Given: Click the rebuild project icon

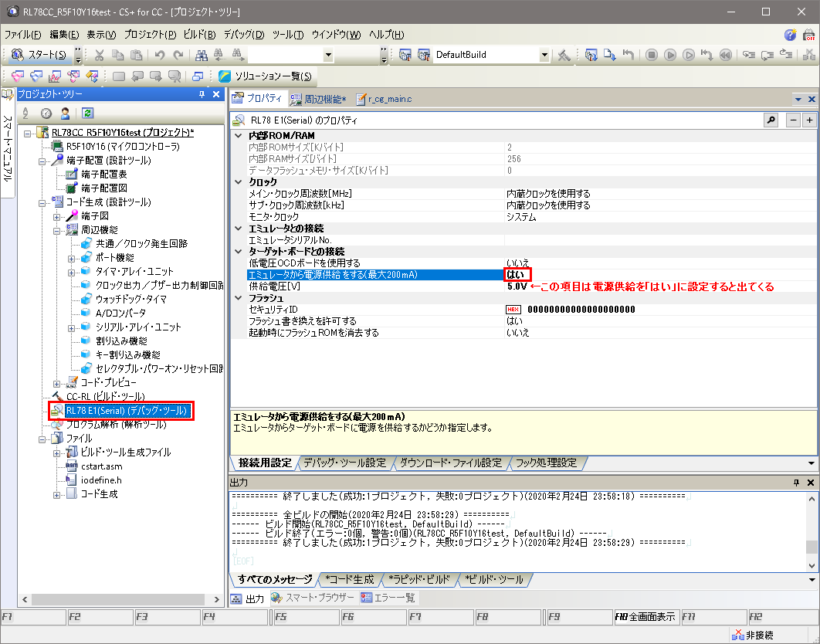Looking at the screenshot, I should point(424,55).
